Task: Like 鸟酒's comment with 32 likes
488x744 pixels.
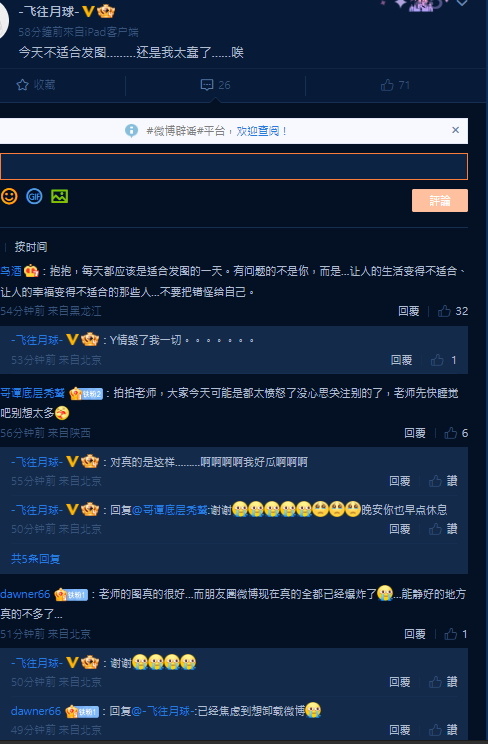Action: pyautogui.click(x=444, y=311)
